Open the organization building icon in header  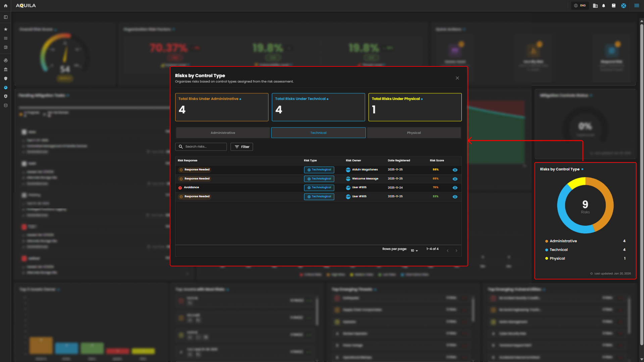click(595, 6)
